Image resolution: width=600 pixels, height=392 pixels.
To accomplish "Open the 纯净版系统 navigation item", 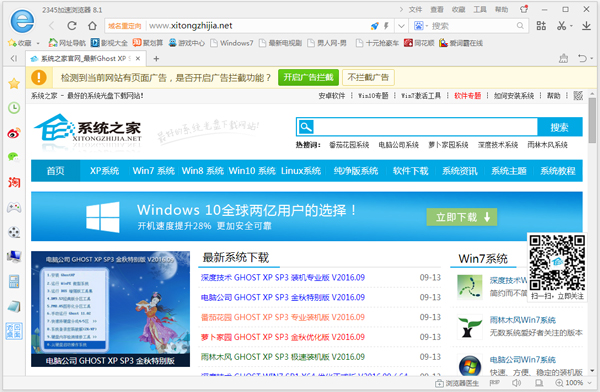I will [x=356, y=171].
